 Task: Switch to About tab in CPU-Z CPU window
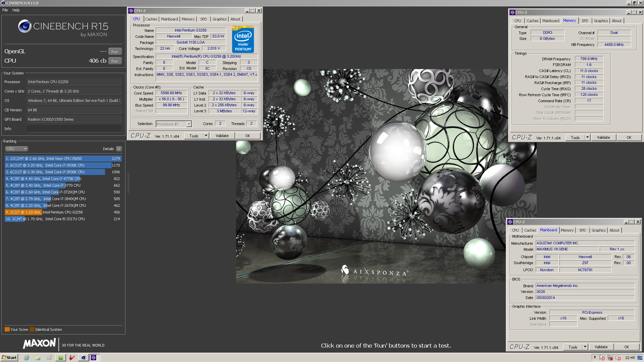tap(235, 19)
